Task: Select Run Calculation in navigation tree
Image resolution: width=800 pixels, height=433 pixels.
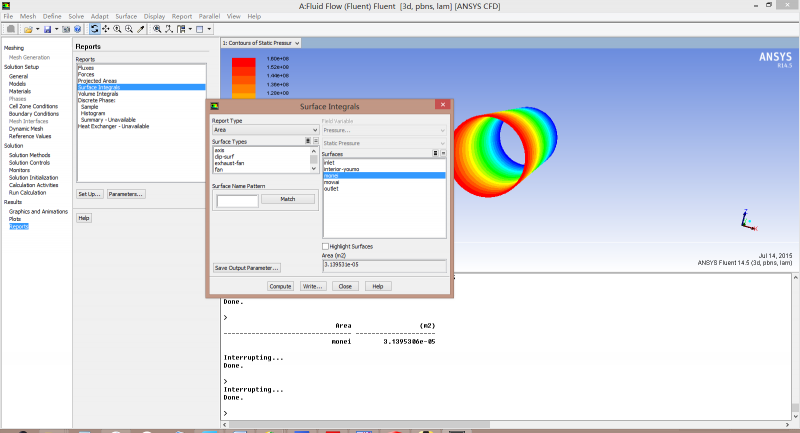Action: click(27, 193)
